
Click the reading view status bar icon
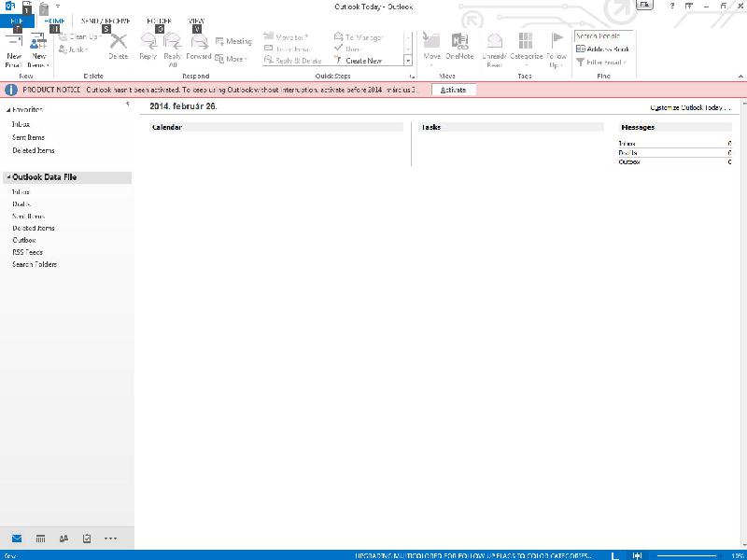[637, 555]
